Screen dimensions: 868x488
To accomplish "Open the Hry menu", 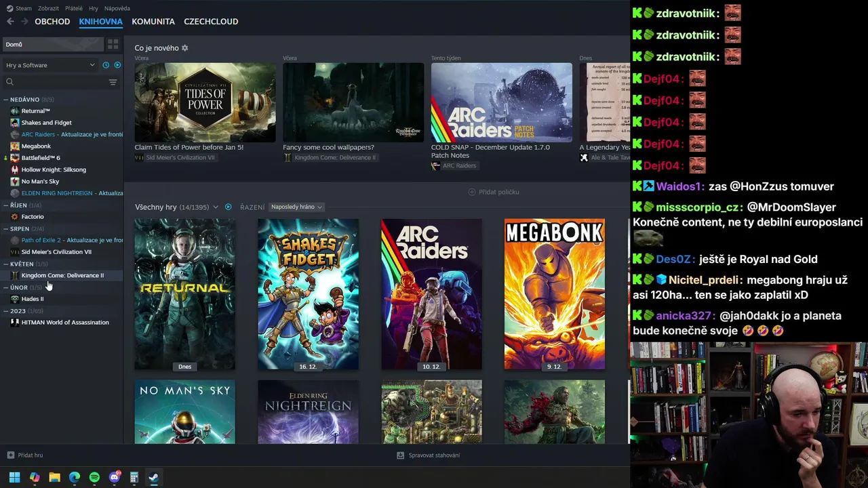I will pos(94,8).
